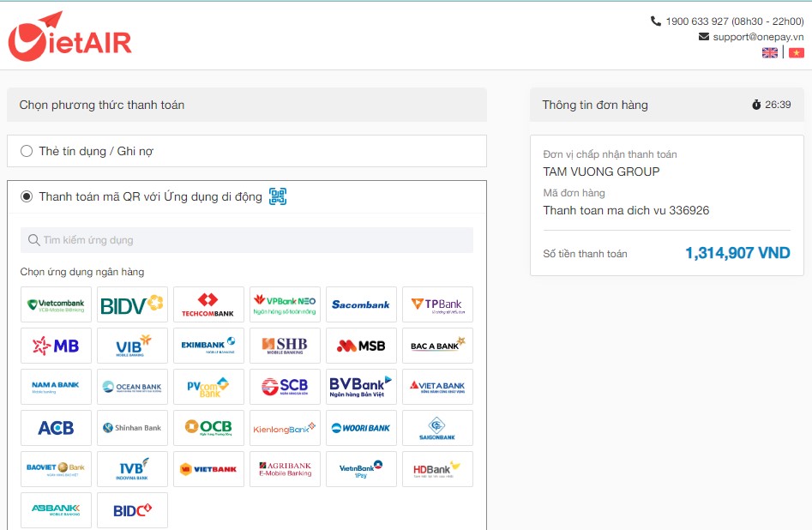Choose Shinhan Bank for payment
This screenshot has width=812, height=530.
tap(132, 427)
